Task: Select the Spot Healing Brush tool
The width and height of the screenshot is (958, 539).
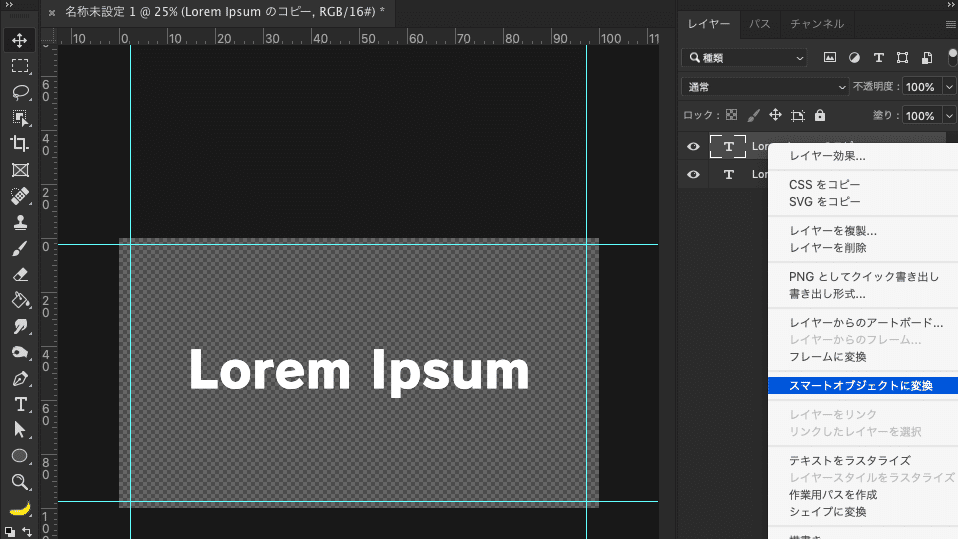Action: tap(20, 196)
